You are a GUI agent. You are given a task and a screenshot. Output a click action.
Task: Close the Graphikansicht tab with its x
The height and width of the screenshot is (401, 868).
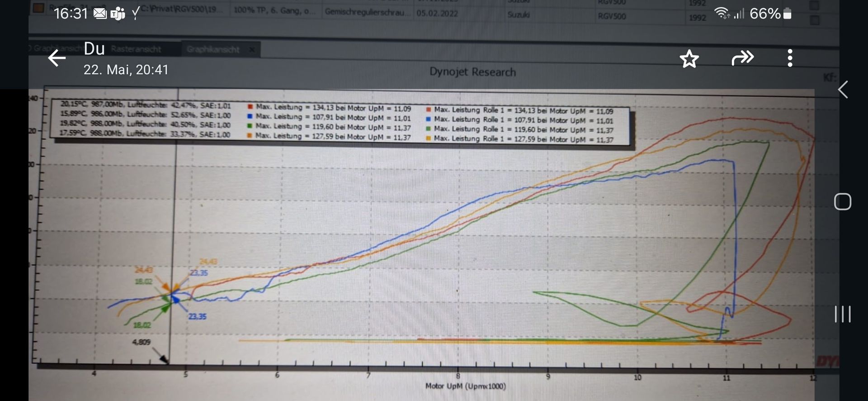(252, 49)
